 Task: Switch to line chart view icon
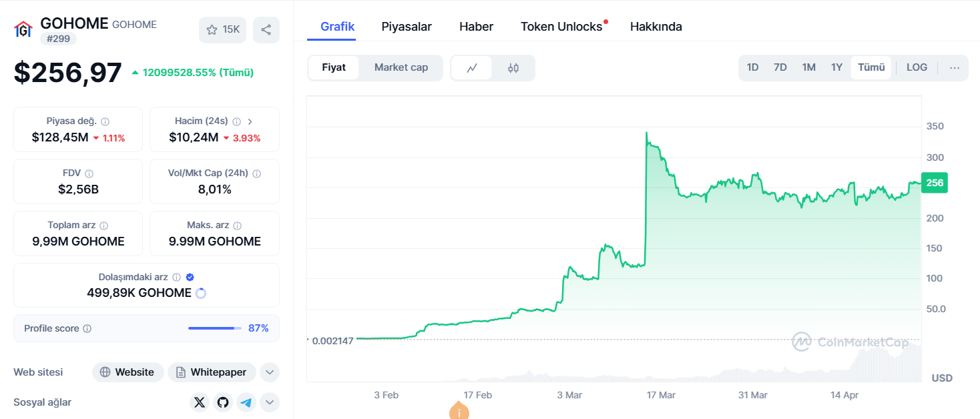pyautogui.click(x=472, y=68)
